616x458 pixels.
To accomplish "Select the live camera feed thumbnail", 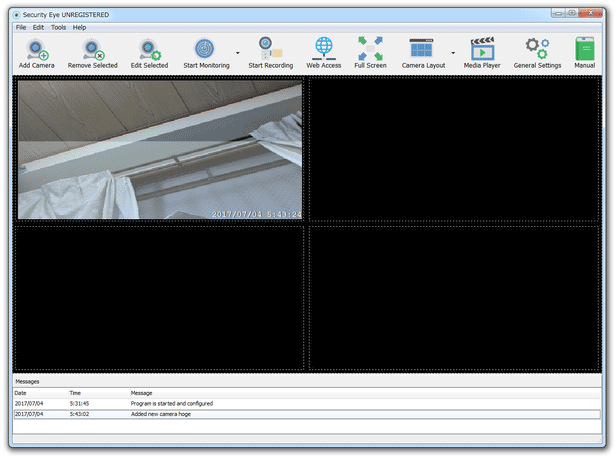I will coord(160,150).
